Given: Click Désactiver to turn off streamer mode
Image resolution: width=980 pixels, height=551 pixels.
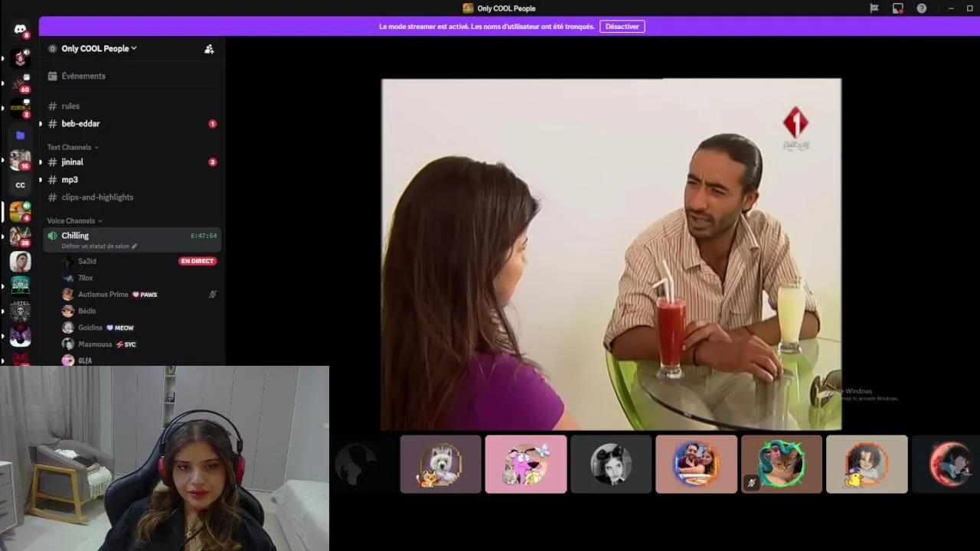Looking at the screenshot, I should pyautogui.click(x=622, y=26).
